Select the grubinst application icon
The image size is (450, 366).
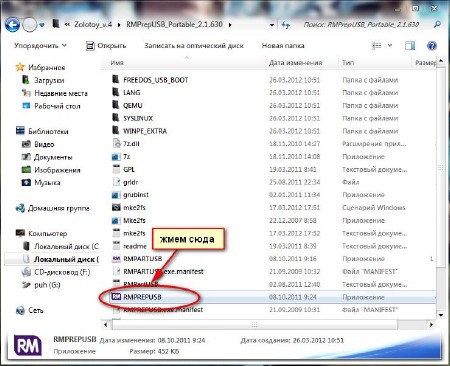click(116, 195)
